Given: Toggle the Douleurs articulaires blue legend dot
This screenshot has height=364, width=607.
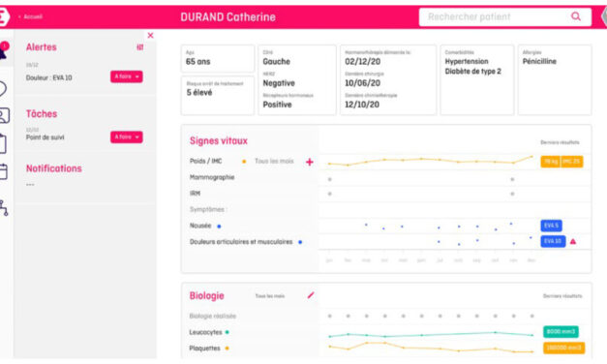Looking at the screenshot, I should click(x=300, y=242).
